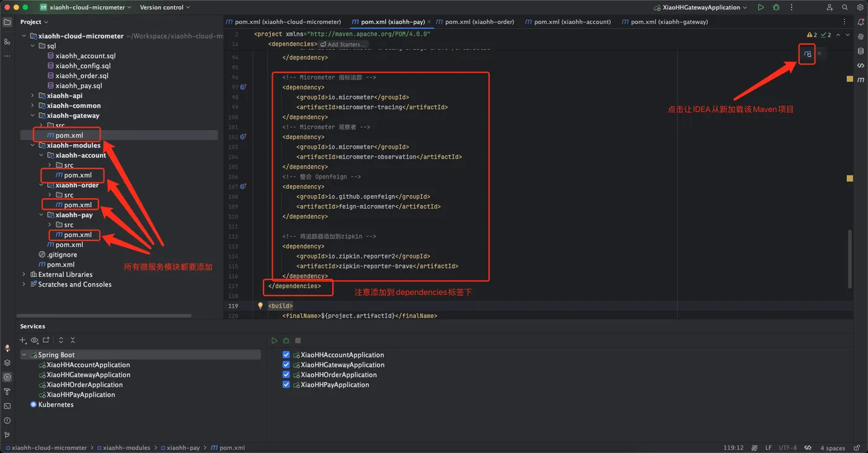This screenshot has height=453, width=868.
Task: Switch to pom.xml (xiaohh-gateway) tab
Action: point(664,22)
